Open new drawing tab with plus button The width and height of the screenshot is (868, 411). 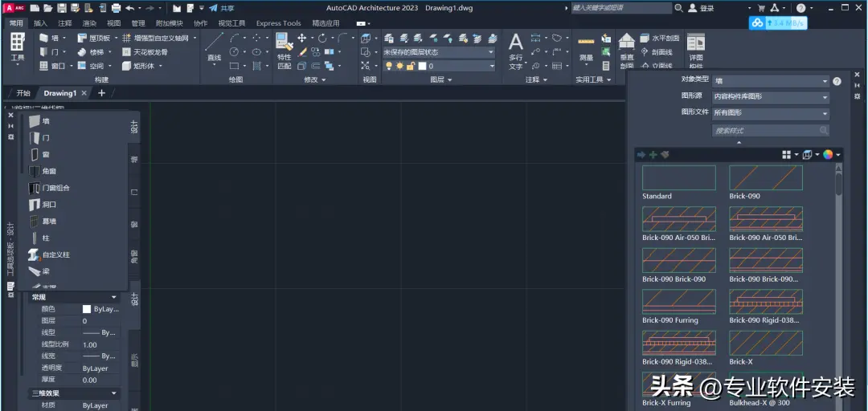101,93
